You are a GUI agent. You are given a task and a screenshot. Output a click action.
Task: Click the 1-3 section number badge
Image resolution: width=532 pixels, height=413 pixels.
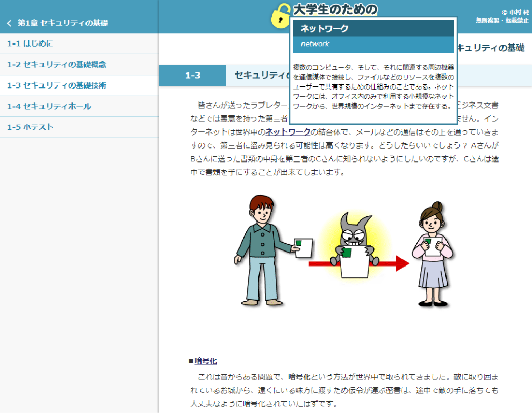192,76
